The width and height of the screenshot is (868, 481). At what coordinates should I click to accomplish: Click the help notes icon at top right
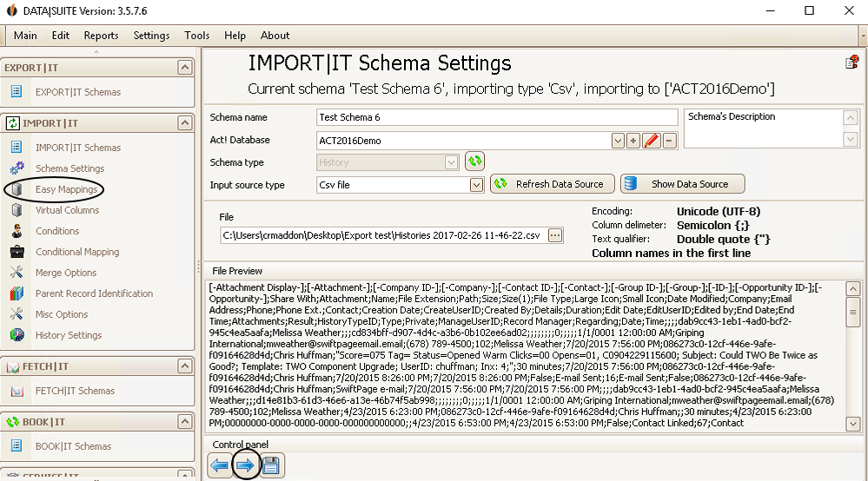point(852,62)
